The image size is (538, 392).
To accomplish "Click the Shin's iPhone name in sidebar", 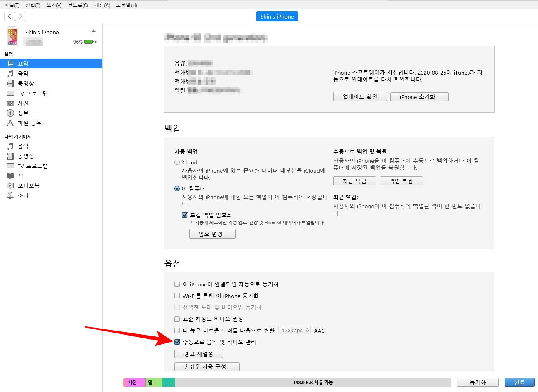I will coord(42,32).
